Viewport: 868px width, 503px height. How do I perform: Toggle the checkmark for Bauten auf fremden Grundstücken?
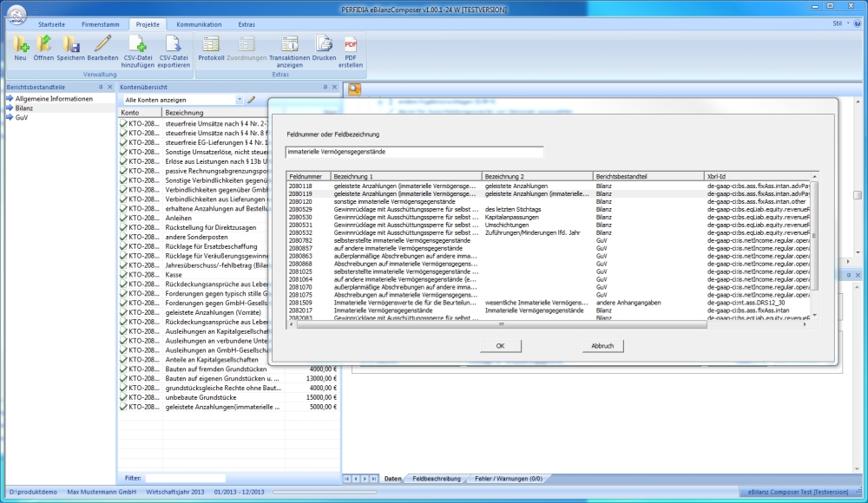[x=123, y=369]
